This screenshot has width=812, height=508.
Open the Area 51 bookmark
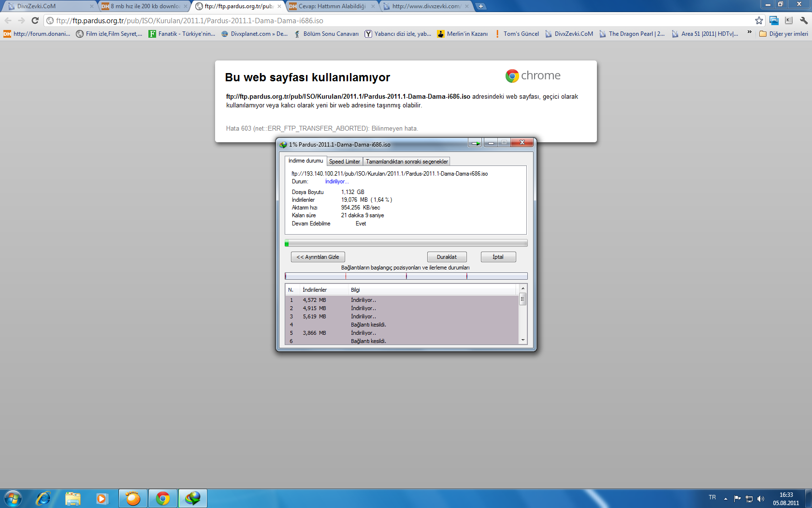[x=705, y=34]
